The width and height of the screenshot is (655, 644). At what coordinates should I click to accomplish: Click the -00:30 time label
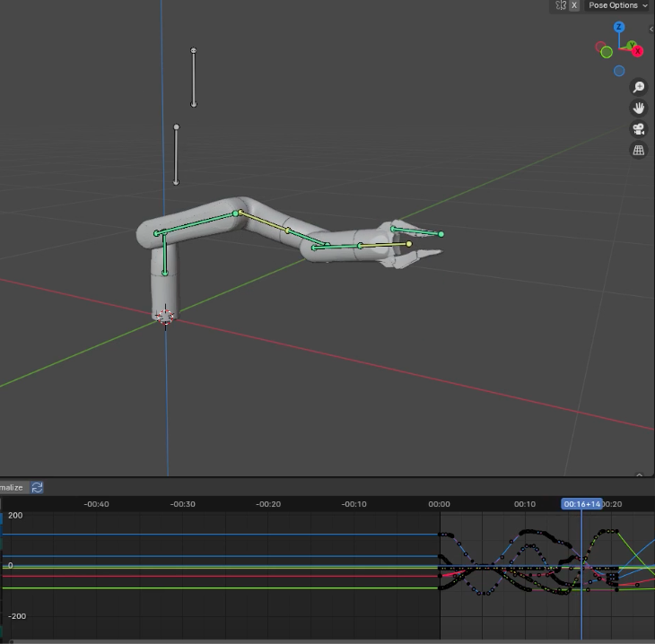click(x=182, y=504)
